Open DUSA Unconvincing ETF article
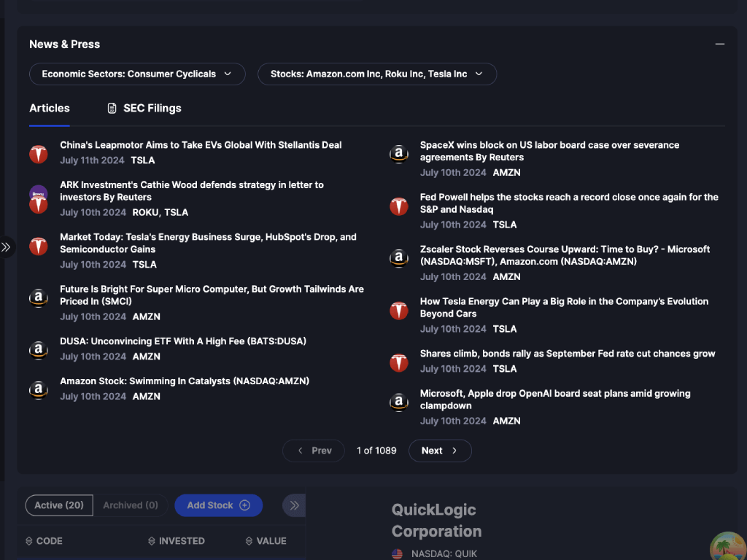The width and height of the screenshot is (747, 560). pyautogui.click(x=183, y=341)
